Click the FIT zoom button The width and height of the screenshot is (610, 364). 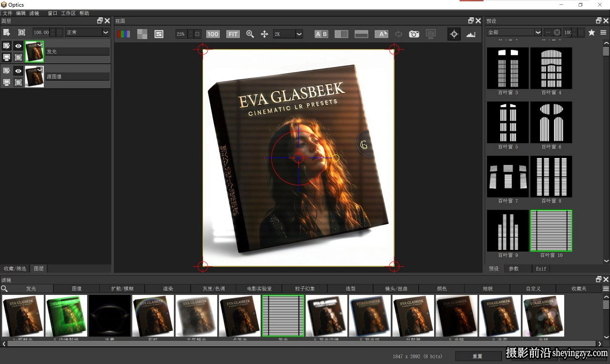pyautogui.click(x=233, y=34)
